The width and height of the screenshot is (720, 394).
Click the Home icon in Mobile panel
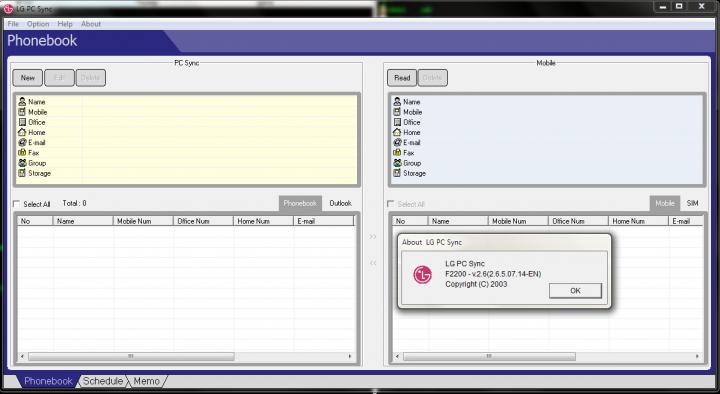click(x=397, y=132)
